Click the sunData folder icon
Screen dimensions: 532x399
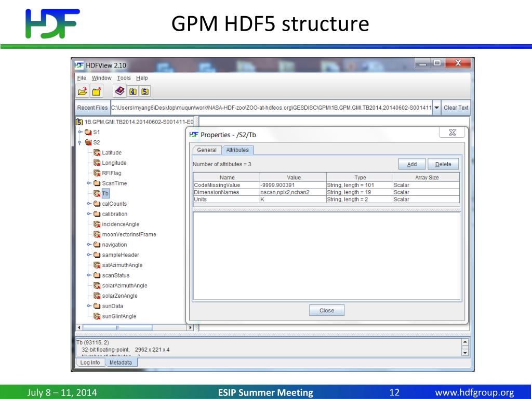click(97, 306)
